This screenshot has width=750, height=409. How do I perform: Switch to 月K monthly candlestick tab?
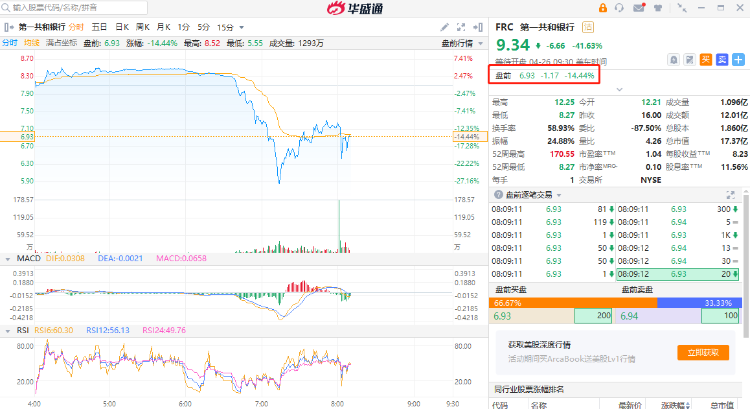click(x=163, y=27)
